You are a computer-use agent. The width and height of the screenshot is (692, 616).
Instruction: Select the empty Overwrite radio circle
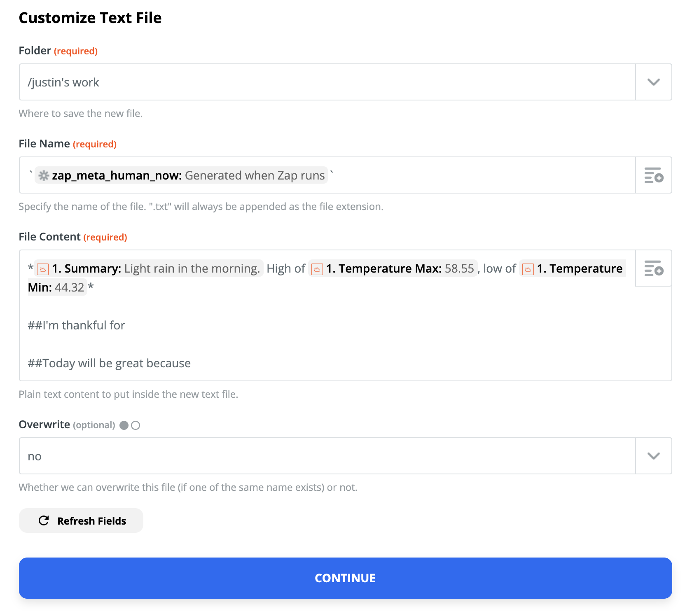pyautogui.click(x=136, y=425)
